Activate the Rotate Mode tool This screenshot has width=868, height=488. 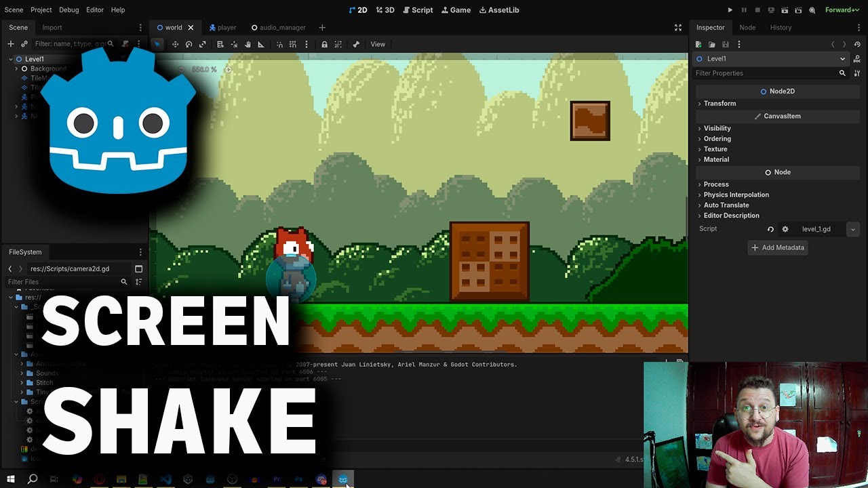click(x=189, y=44)
